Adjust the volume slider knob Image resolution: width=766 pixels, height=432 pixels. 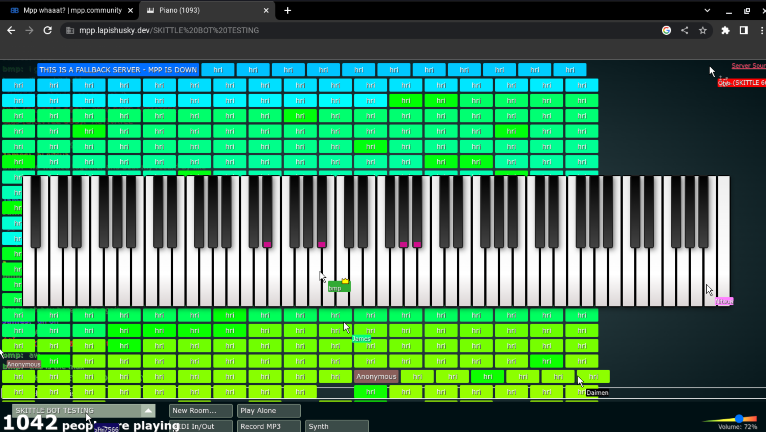(x=739, y=418)
